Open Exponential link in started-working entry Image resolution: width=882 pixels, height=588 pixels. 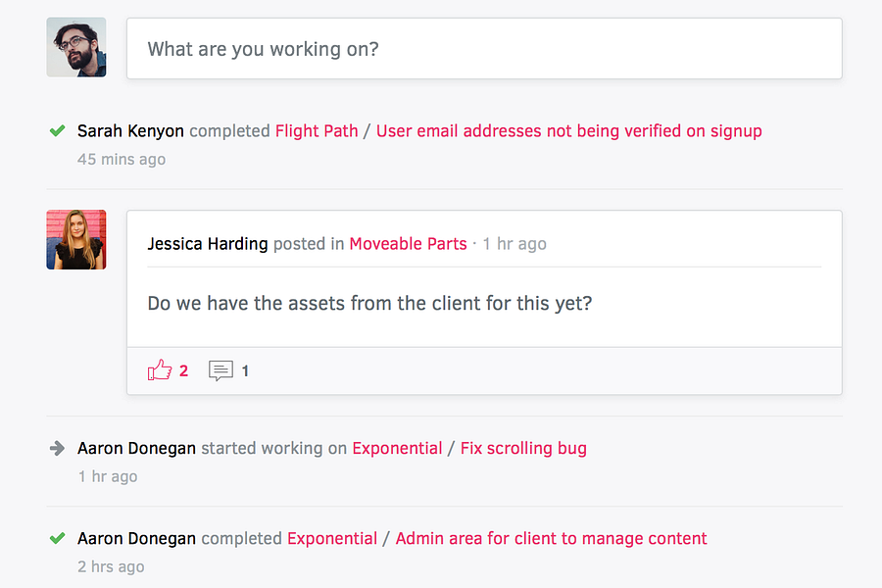pyautogui.click(x=397, y=448)
